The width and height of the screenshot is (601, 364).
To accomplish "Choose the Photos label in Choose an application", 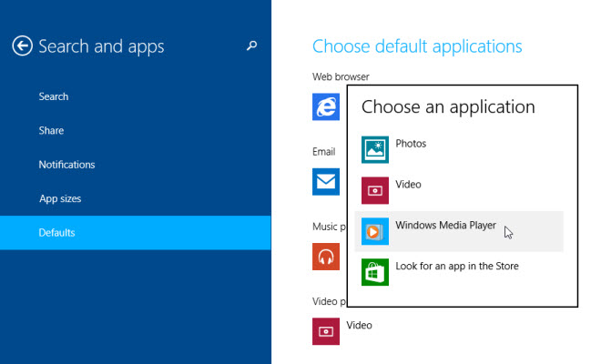I will (x=411, y=144).
